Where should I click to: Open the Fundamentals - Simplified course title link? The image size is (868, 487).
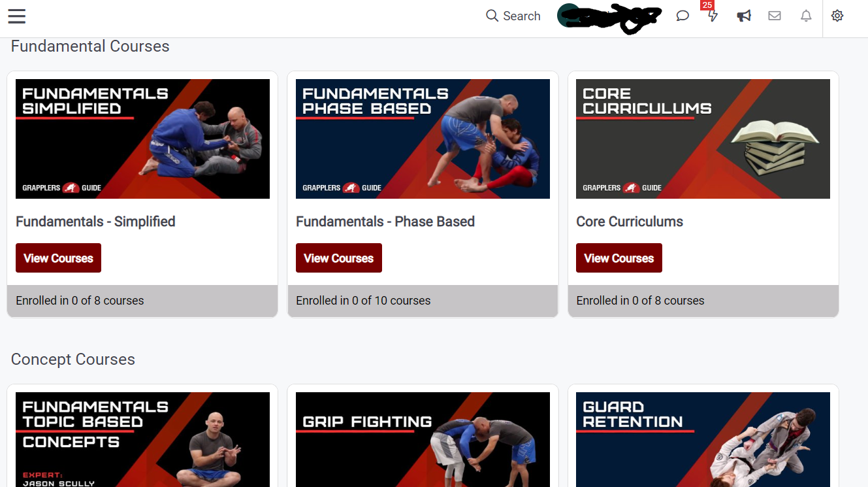95,222
